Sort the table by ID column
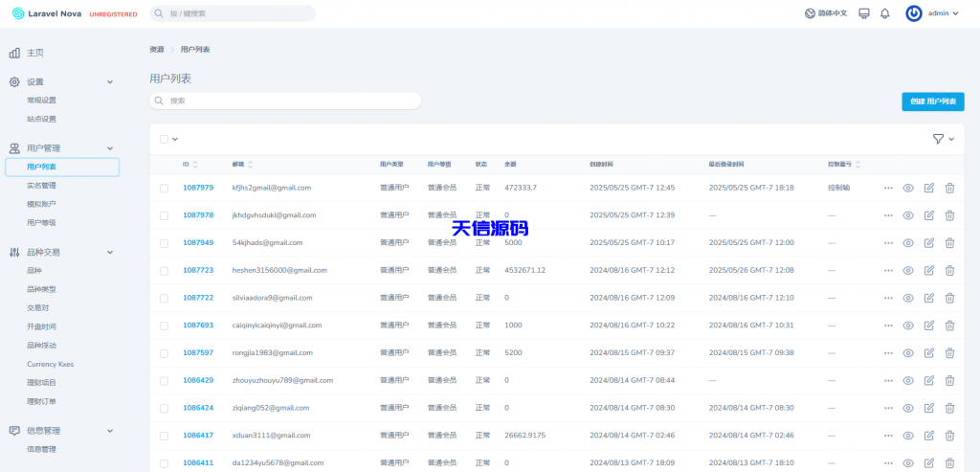This screenshot has height=472, width=980. coord(190,165)
